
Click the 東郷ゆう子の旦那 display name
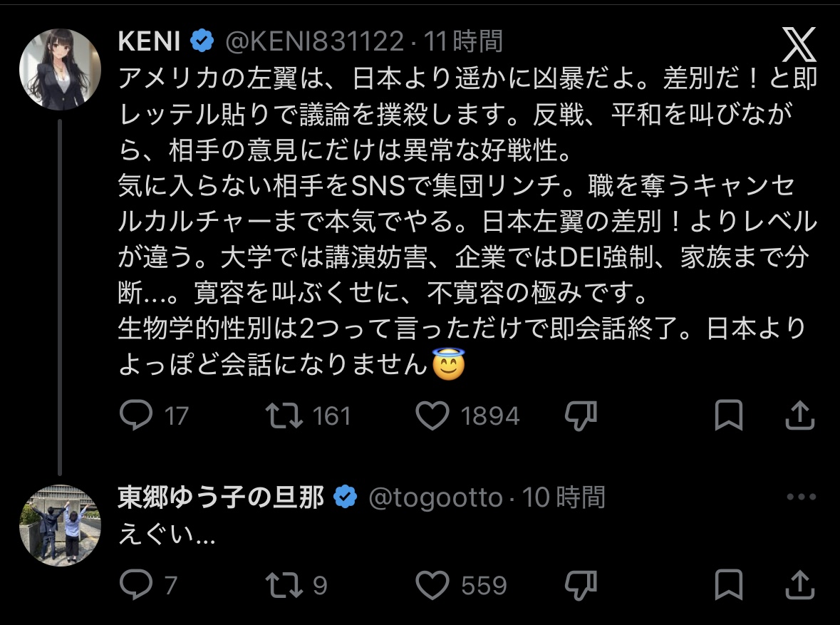(x=220, y=497)
